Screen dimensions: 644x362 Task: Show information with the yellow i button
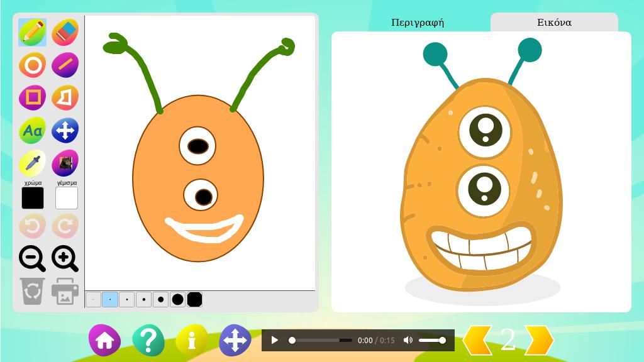tap(192, 340)
